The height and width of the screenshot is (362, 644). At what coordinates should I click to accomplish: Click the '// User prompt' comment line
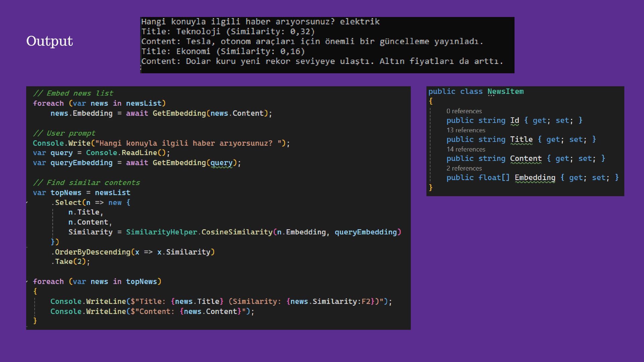click(64, 133)
